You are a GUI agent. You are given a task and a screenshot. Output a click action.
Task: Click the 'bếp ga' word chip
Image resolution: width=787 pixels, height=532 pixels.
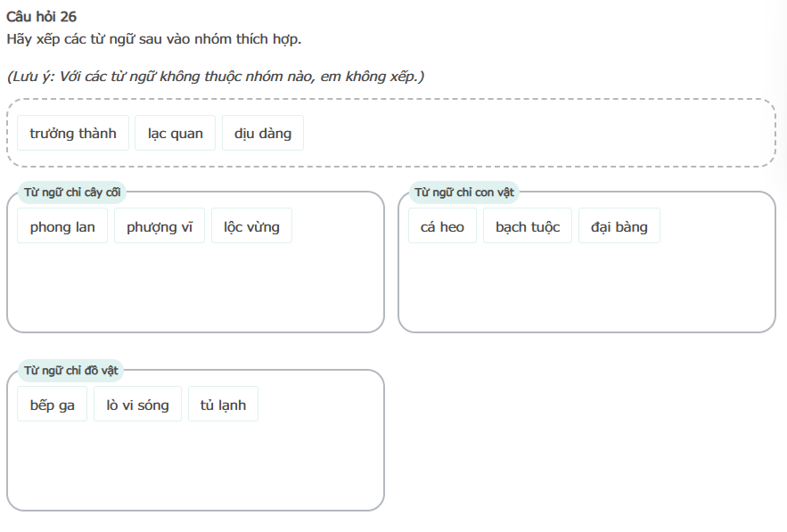53,405
